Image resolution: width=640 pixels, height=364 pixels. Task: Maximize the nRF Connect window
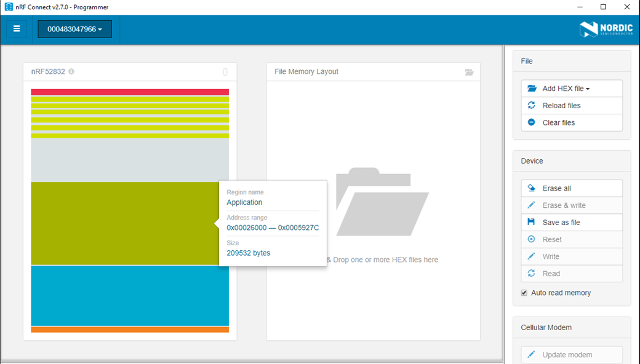click(x=603, y=7)
